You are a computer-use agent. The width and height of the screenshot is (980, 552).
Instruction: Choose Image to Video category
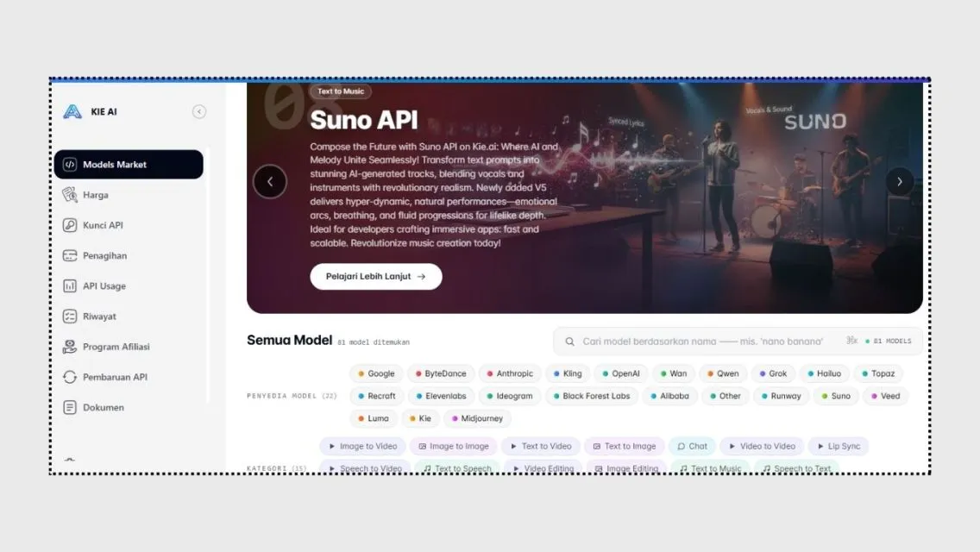pos(363,447)
